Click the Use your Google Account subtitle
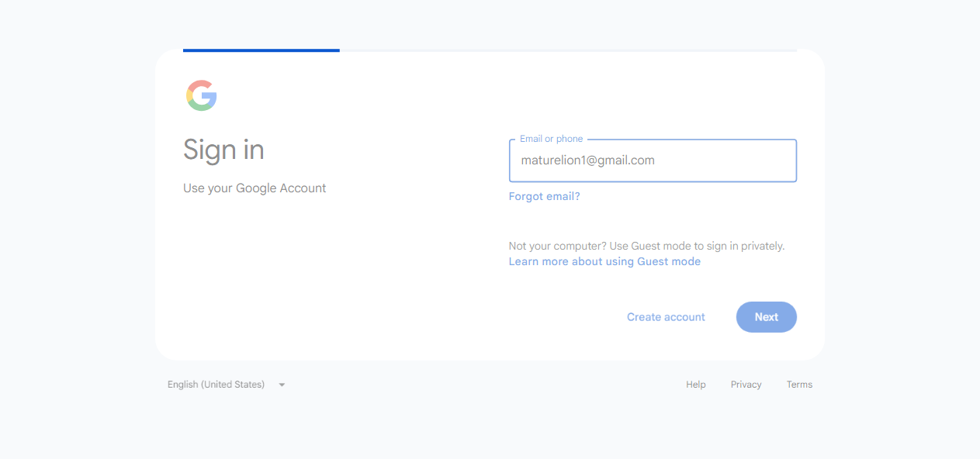This screenshot has height=459, width=980. pyautogui.click(x=255, y=188)
